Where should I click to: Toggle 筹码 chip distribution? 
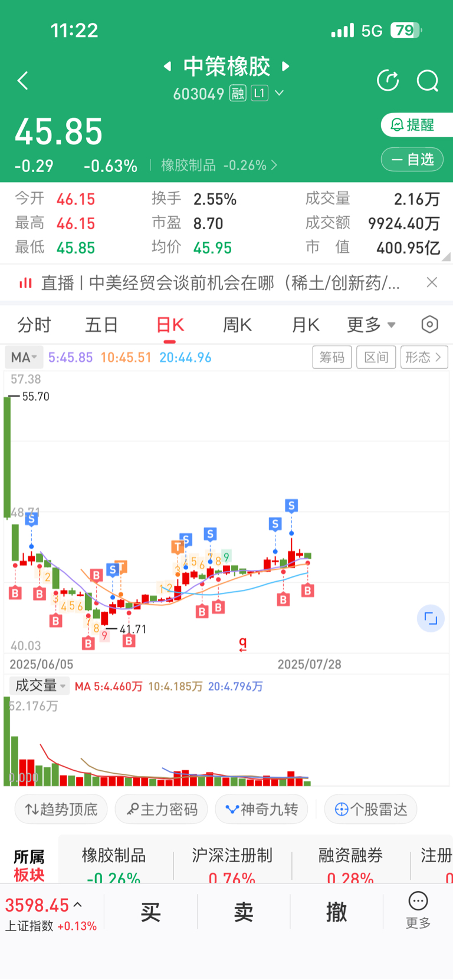[332, 357]
